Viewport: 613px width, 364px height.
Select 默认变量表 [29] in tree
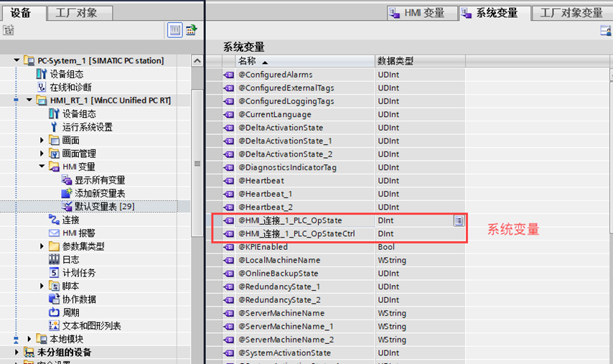click(x=104, y=207)
